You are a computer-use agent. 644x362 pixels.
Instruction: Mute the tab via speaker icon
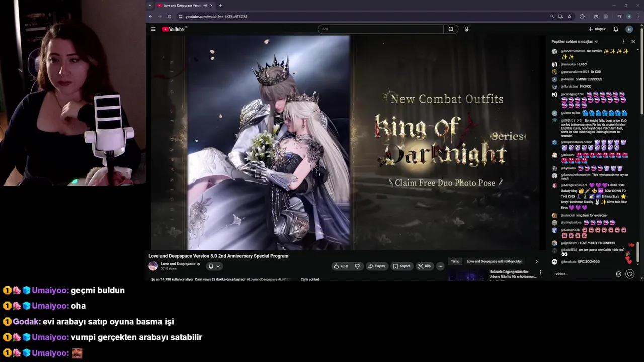(x=205, y=6)
